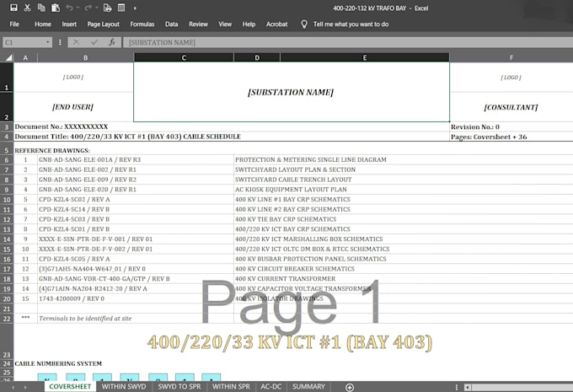Screen dimensions: 573x392
Task: Click the formula bar showing [SUBSTATION NAME]
Action: tap(347, 42)
